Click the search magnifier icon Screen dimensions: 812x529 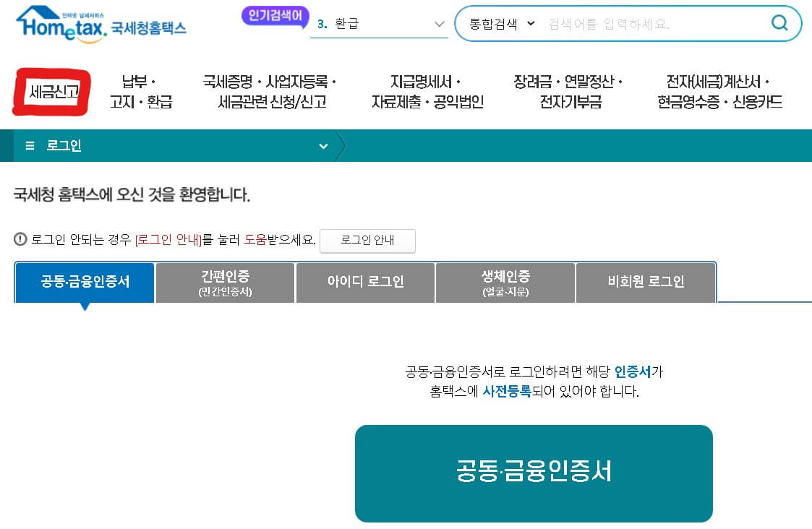pos(779,23)
